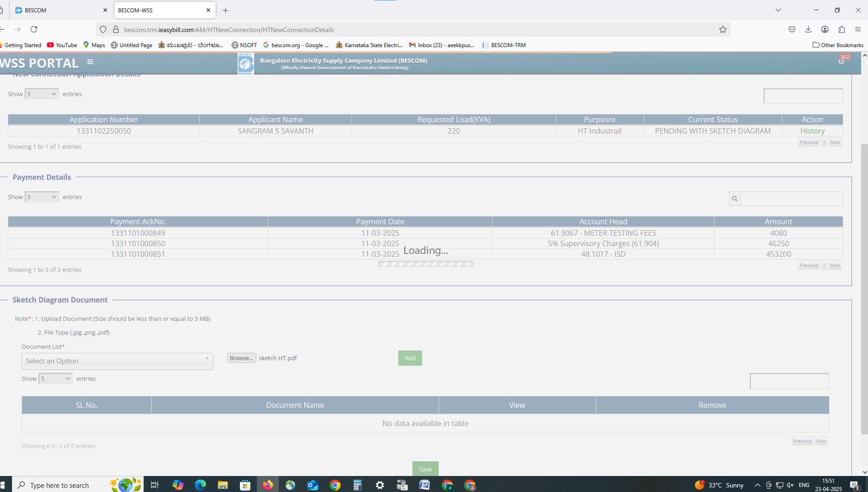The height and width of the screenshot is (492, 868).
Task: Click search magnifier in Payment Details
Action: pyautogui.click(x=735, y=199)
